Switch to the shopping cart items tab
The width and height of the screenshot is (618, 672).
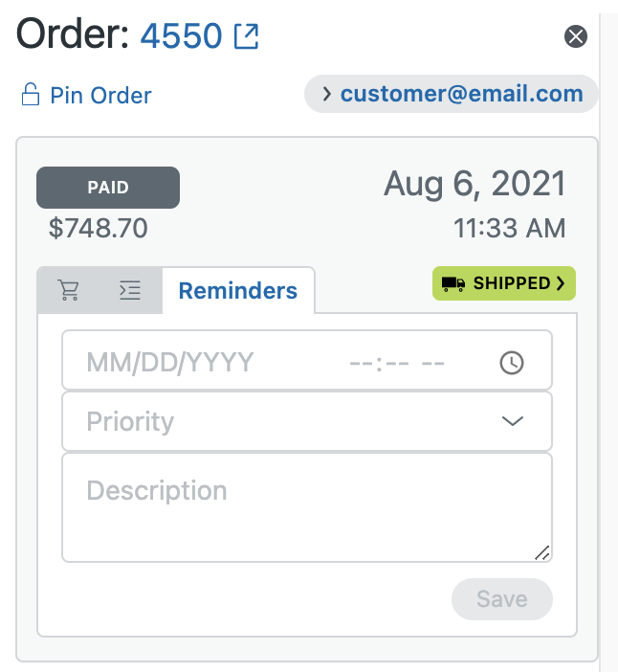click(69, 290)
